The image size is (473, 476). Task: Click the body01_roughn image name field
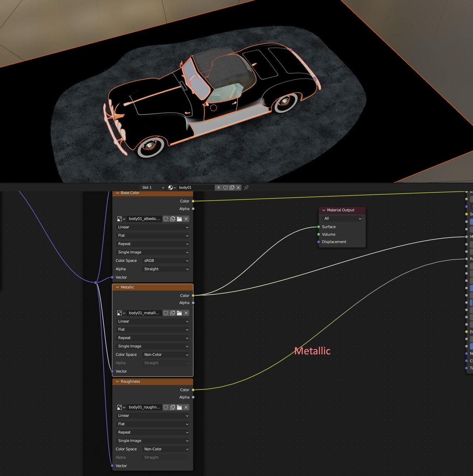[144, 407]
